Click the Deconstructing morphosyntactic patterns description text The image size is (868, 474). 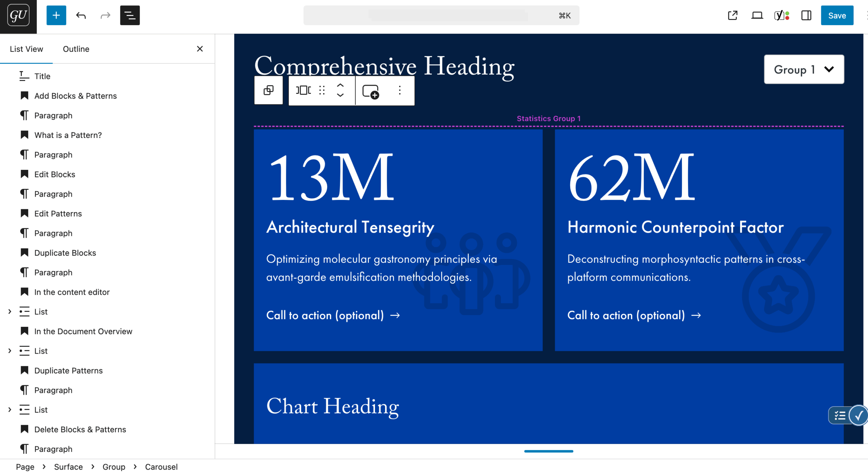(686, 268)
